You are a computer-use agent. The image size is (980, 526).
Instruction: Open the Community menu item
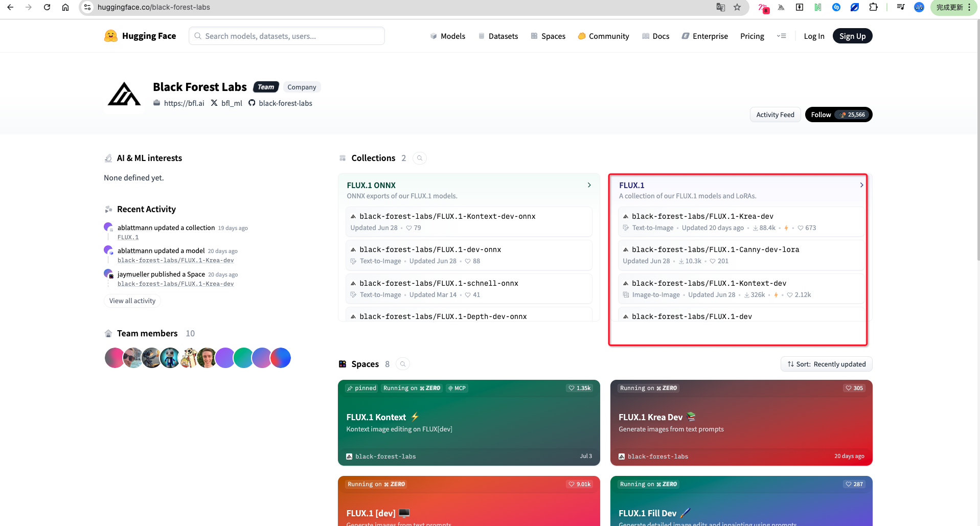click(603, 36)
